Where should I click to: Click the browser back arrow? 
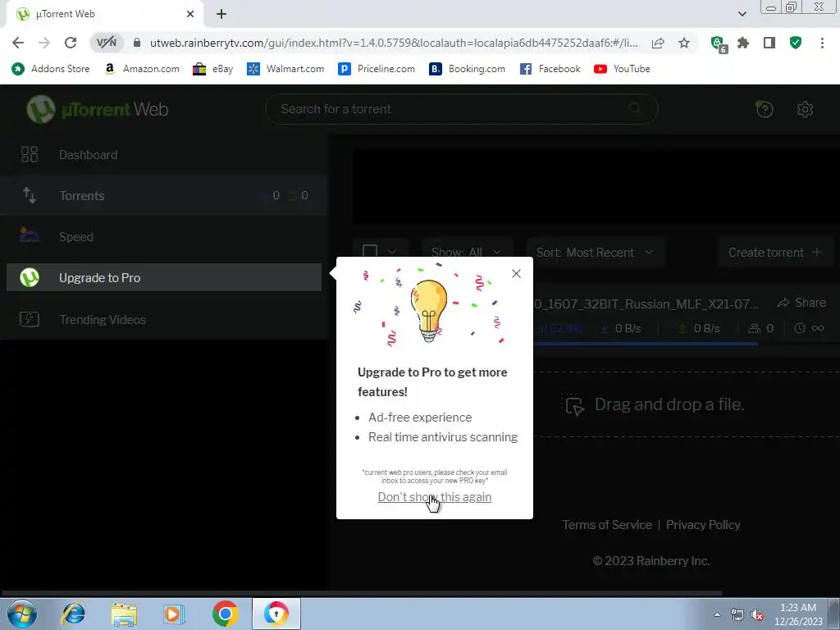tap(18, 43)
